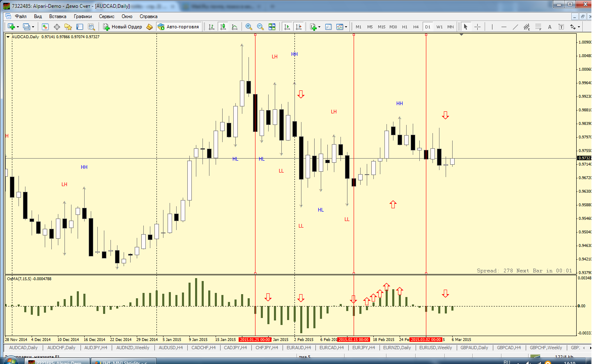The width and height of the screenshot is (598, 364).
Task: Select the Fibonacci Retracement tool
Action: coord(538,27)
